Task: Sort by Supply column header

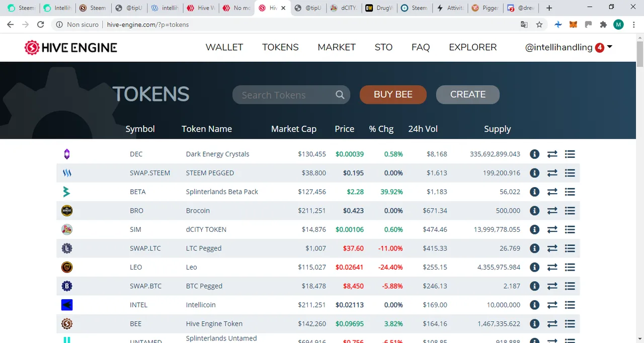Action: 497,129
